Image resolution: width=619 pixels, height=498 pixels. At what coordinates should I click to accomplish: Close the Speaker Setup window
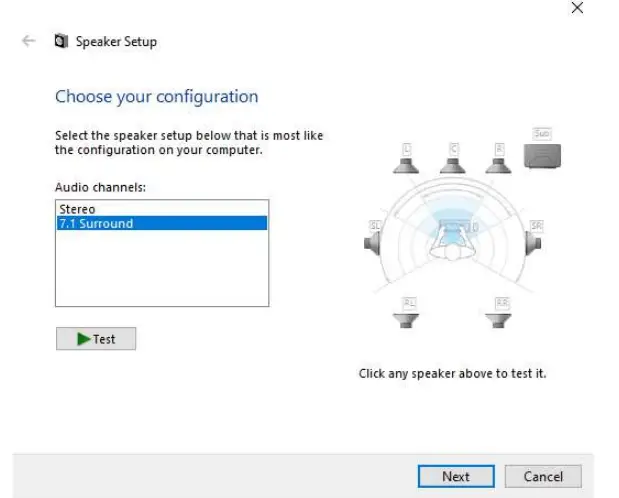[577, 8]
